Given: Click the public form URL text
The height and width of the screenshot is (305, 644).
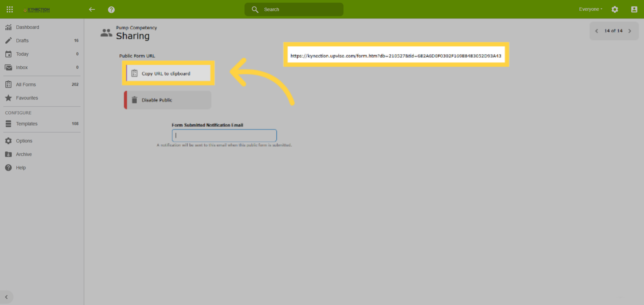Looking at the screenshot, I should point(396,56).
